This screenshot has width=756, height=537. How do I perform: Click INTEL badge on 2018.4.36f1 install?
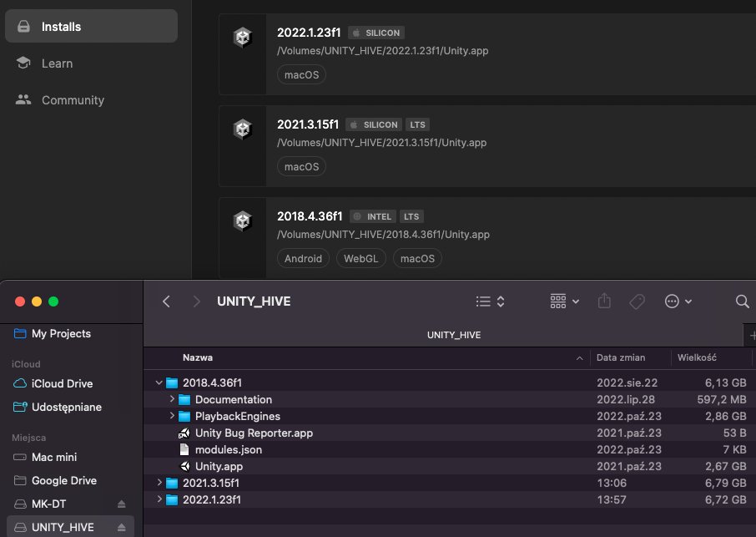click(x=373, y=216)
